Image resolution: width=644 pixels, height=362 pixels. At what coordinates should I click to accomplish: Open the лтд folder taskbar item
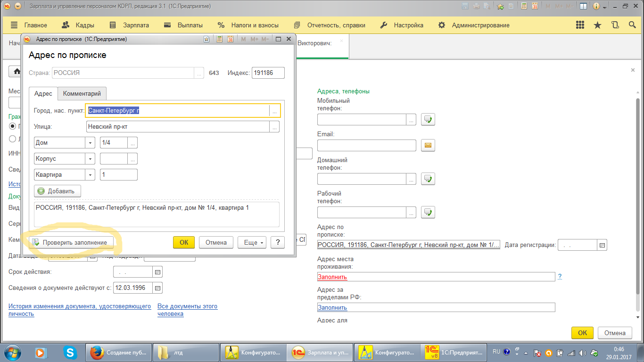click(x=186, y=352)
